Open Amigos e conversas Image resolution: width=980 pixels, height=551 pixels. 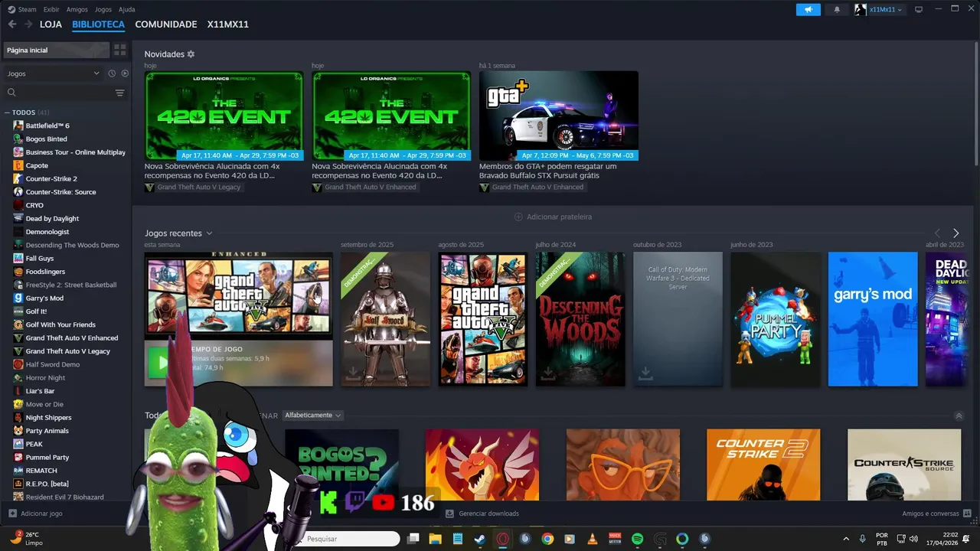click(x=936, y=514)
